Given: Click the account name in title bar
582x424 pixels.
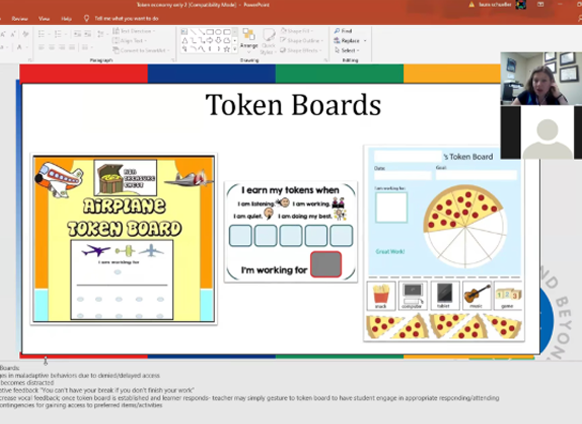Looking at the screenshot, I should point(494,4).
